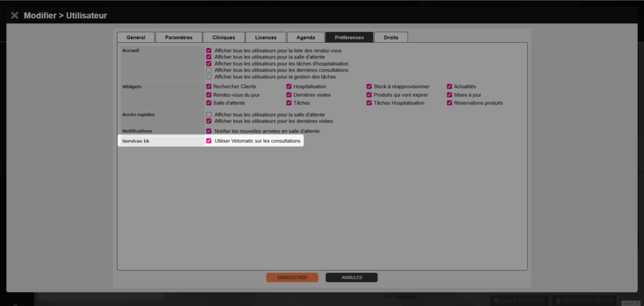Viewport: 644px width, 306px height.
Task: Check all users for gestion des tâches
Action: point(209,77)
